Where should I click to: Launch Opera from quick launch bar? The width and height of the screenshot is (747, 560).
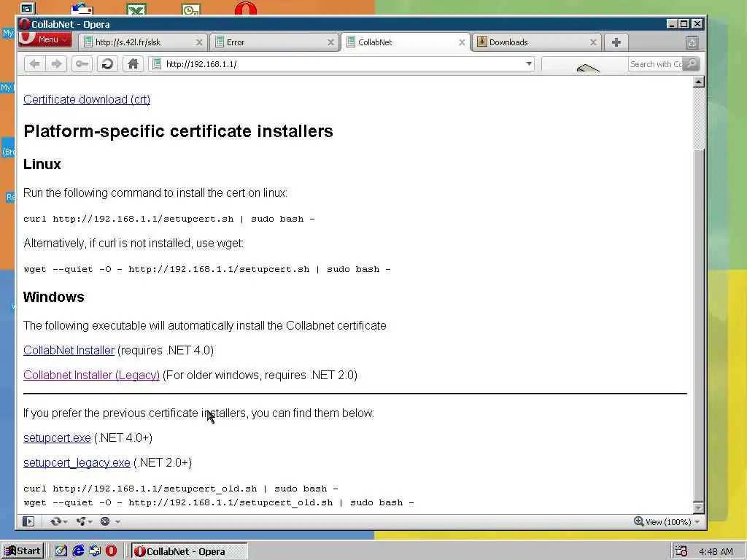tap(111, 551)
